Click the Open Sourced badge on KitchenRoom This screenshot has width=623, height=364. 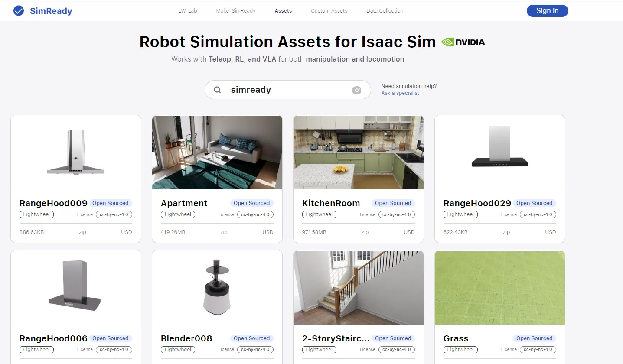pyautogui.click(x=393, y=203)
